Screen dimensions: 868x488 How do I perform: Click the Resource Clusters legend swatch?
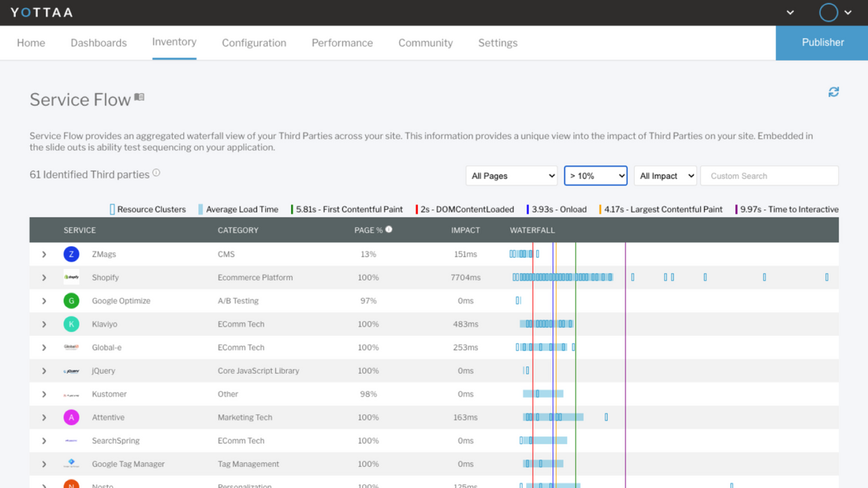113,209
